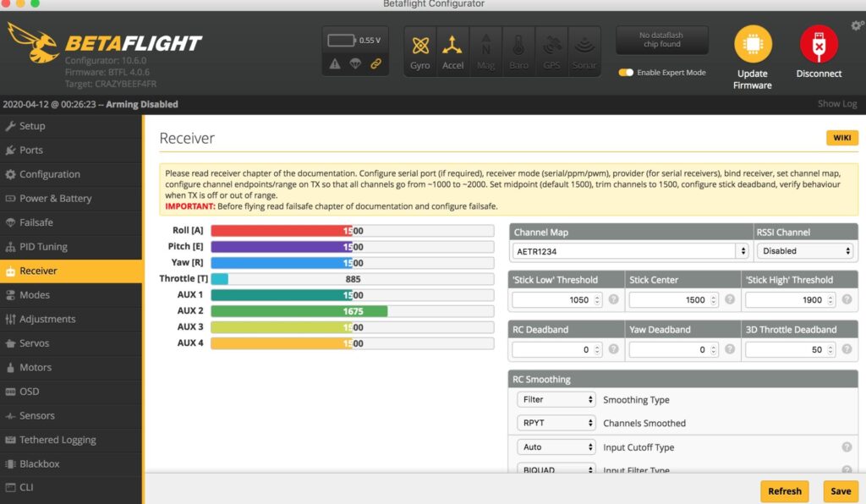Switch to the CLI tab
Screen dimensions: 866x504
point(71,487)
